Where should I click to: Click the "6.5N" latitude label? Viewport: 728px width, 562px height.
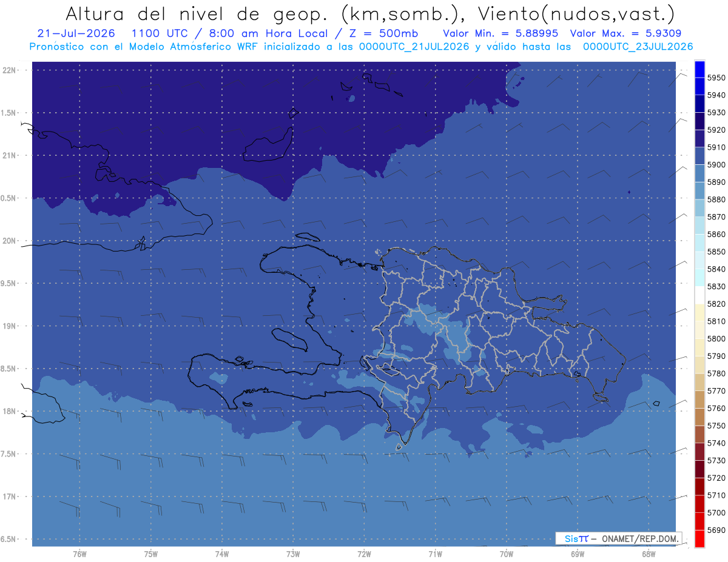(x=9, y=539)
